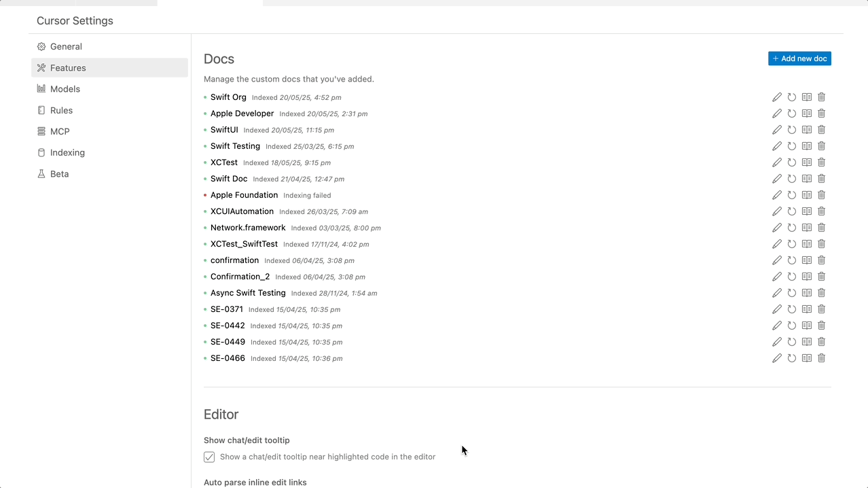Show pages list for Swift Testing
Viewport: 868px width, 488px height.
click(x=807, y=146)
